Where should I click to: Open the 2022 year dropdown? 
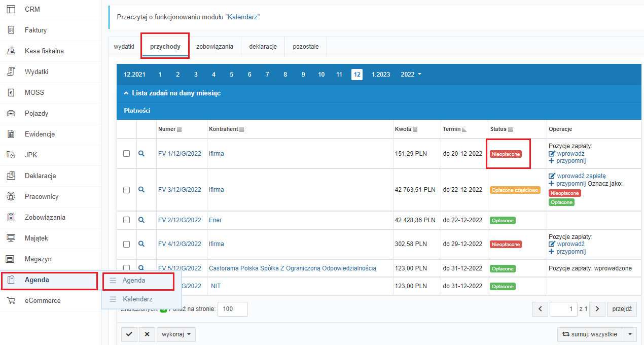tap(411, 75)
